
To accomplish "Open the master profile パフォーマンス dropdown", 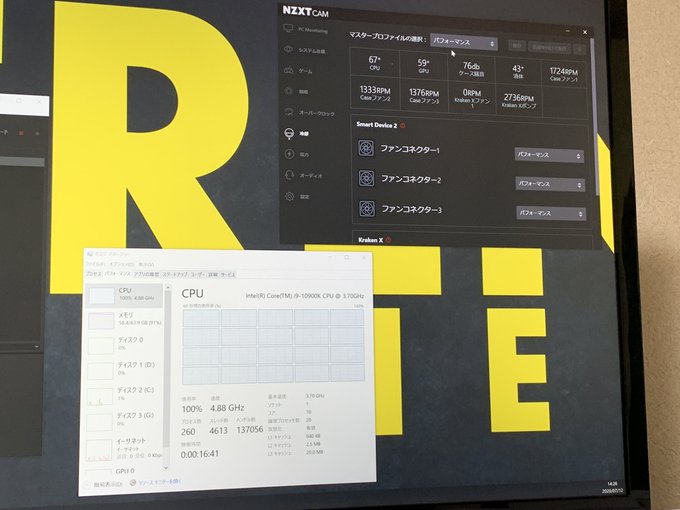I will [464, 42].
